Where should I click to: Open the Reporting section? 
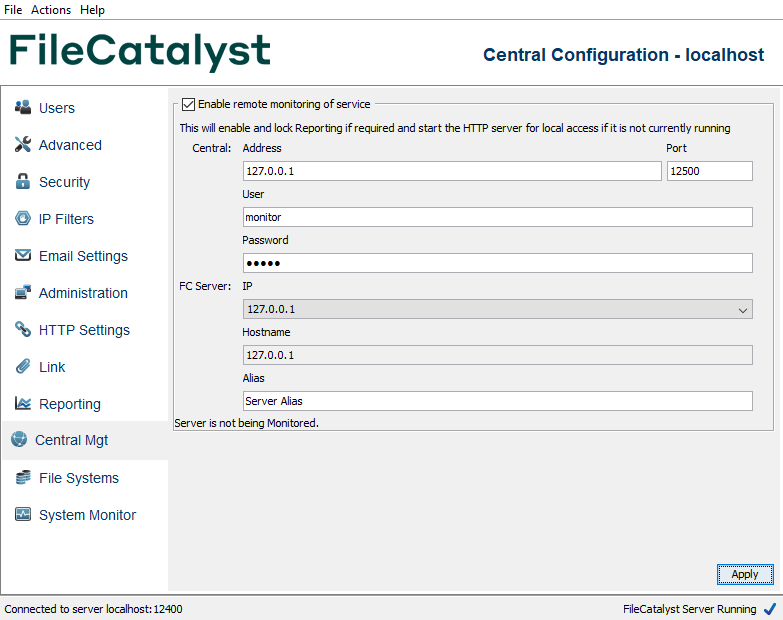(x=70, y=403)
